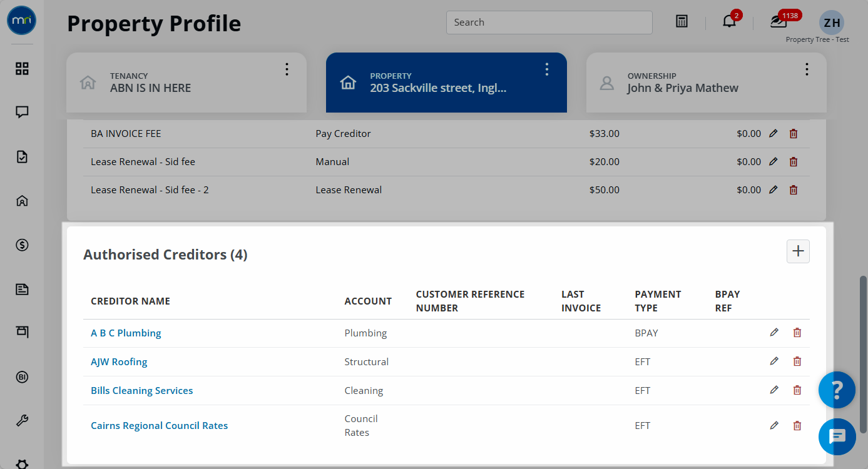Open the Ownership card three-dot menu

(807, 69)
